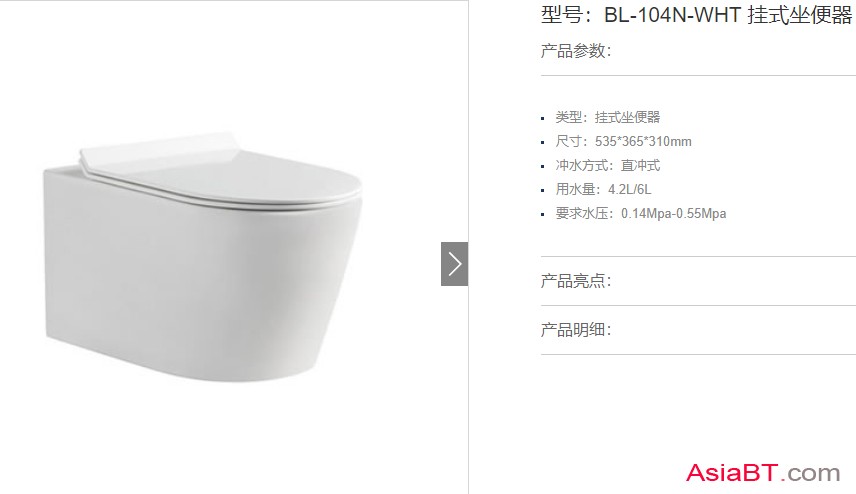The height and width of the screenshot is (494, 856).
Task: Click the toilet seat lid in photo
Action: click(x=221, y=170)
